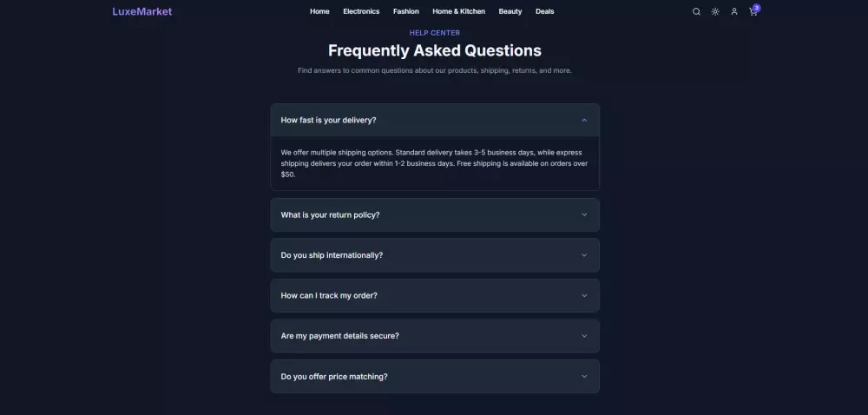Image resolution: width=868 pixels, height=415 pixels.
Task: Navigate to Electronics category
Action: 361,11
